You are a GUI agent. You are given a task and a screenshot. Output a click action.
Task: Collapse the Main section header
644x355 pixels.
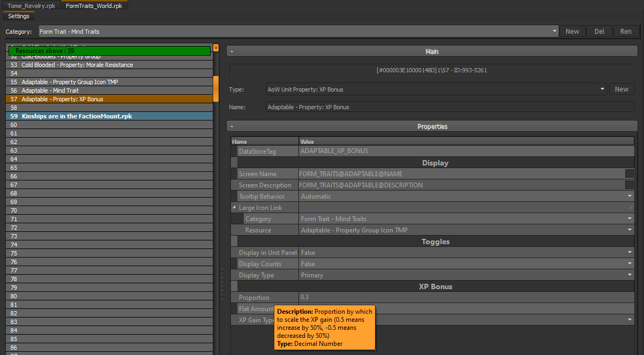(x=232, y=51)
